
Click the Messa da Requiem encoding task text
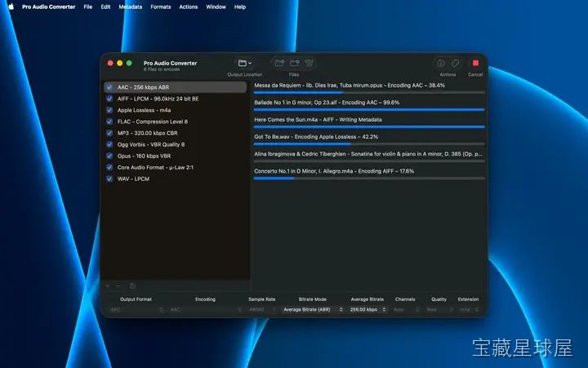[350, 86]
